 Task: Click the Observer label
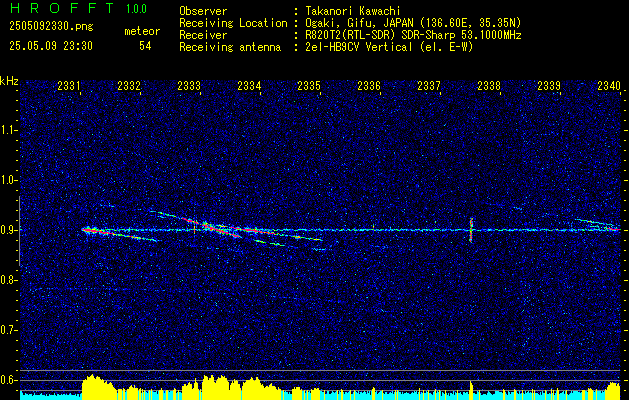point(203,11)
